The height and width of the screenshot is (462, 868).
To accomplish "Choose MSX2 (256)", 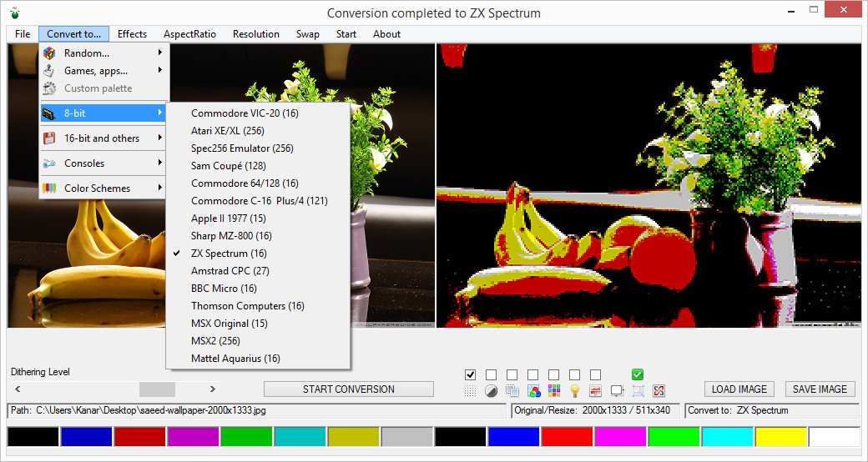I will [258, 341].
